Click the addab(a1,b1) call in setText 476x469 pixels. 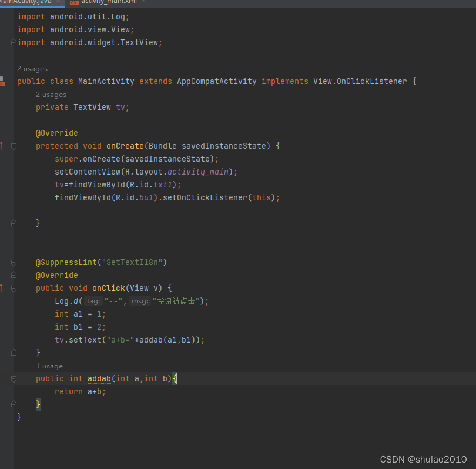167,340
